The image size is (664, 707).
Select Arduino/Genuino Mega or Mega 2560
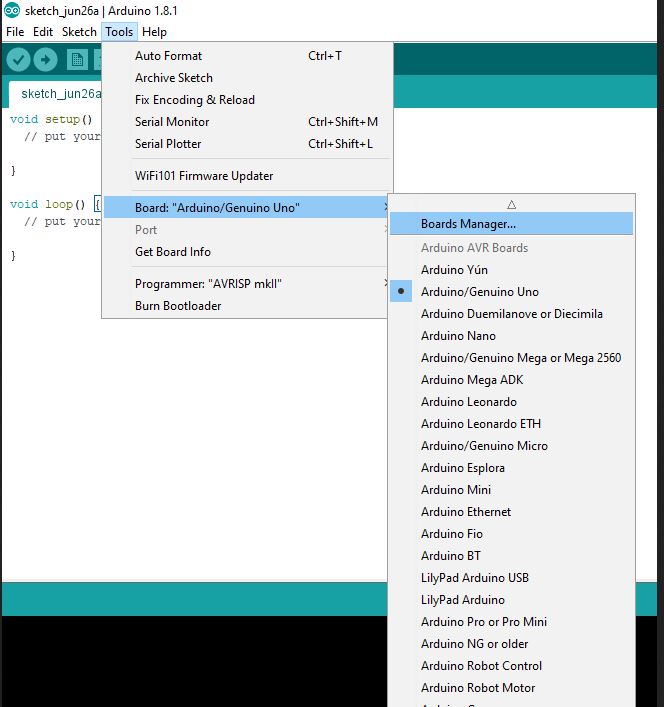pyautogui.click(x=511, y=358)
